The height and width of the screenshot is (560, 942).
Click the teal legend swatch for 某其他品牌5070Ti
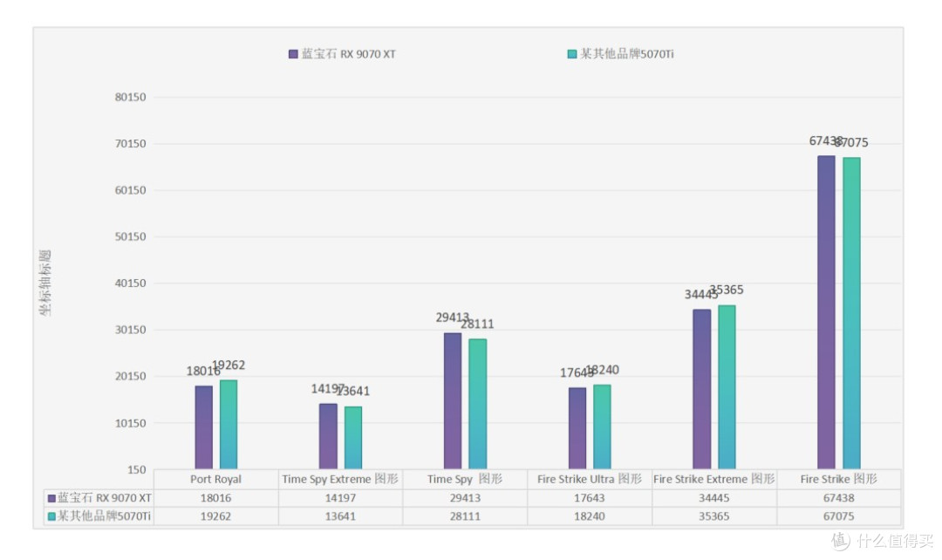[572, 54]
